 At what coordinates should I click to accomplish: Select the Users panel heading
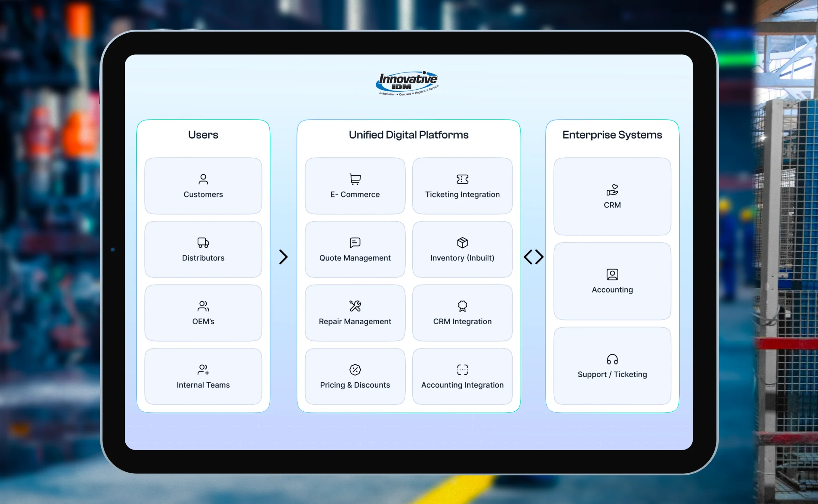203,135
